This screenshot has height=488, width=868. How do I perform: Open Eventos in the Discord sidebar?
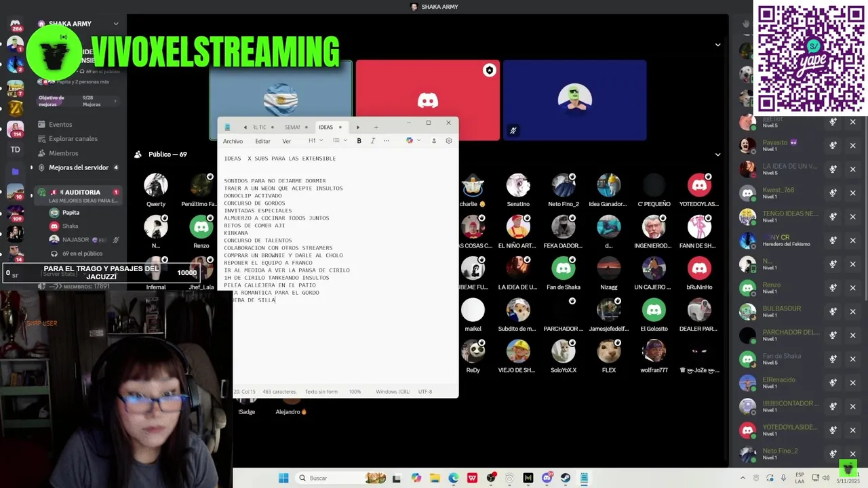[x=60, y=125]
